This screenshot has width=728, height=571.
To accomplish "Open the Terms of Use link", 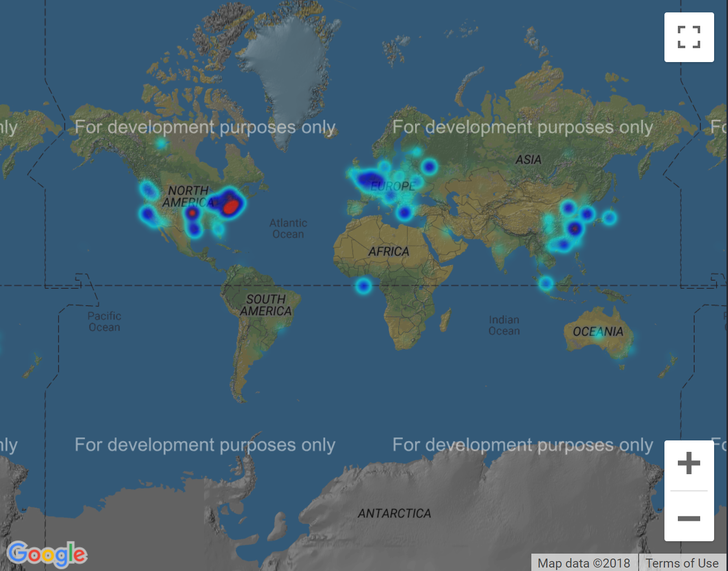I will (x=682, y=563).
